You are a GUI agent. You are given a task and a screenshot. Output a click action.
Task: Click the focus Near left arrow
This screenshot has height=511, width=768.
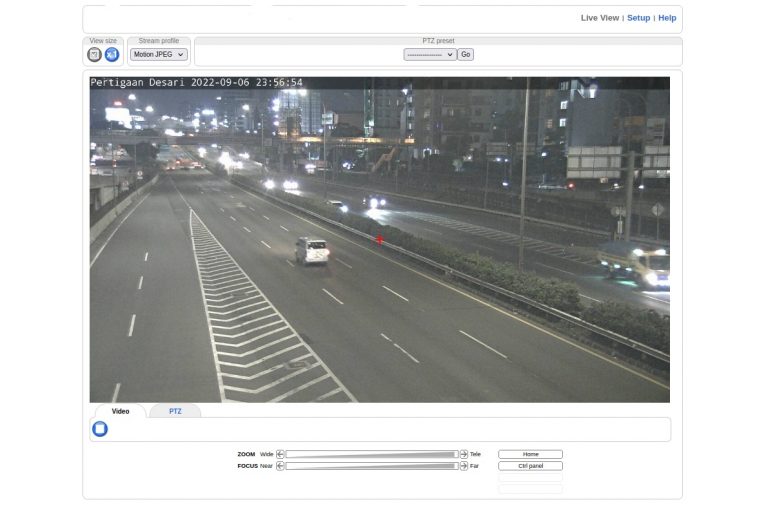click(280, 466)
